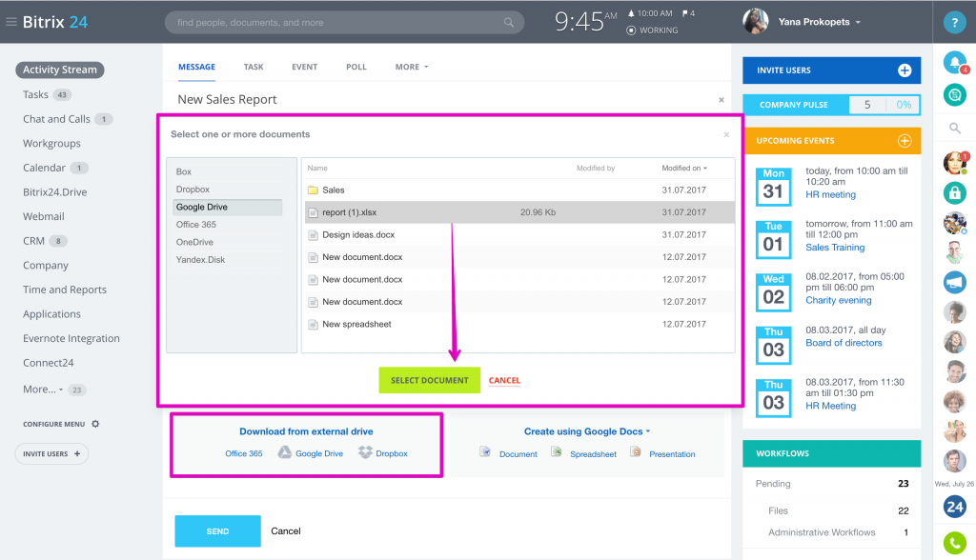Click Cancel next to the SEND button
Viewport: 976px width, 560px height.
pyautogui.click(x=286, y=530)
